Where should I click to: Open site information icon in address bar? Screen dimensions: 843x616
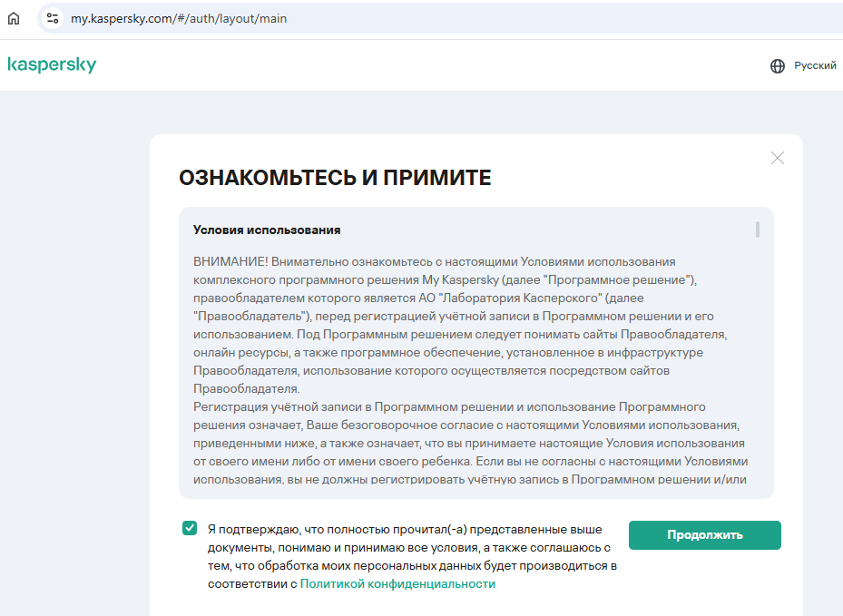point(52,18)
